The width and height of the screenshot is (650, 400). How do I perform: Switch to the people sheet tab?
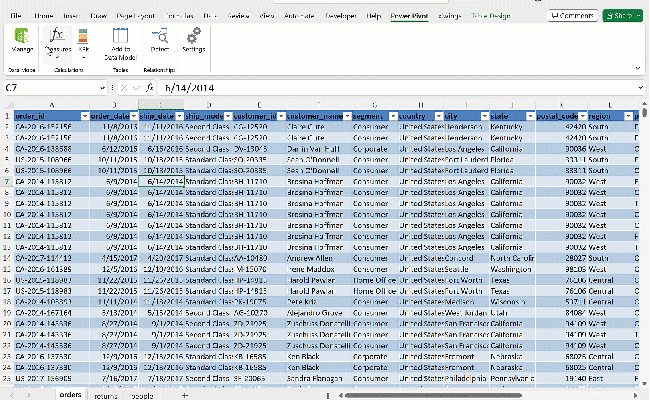(x=142, y=396)
